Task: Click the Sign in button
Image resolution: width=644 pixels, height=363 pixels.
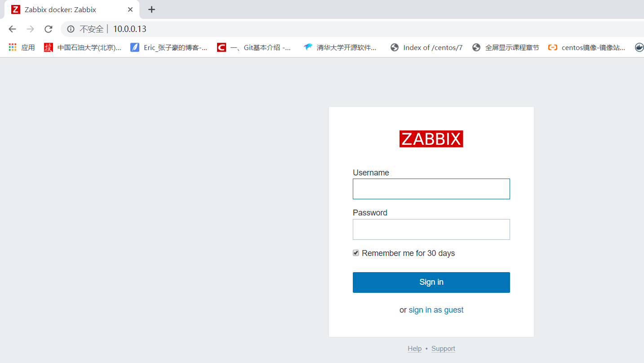Action: pos(431,282)
